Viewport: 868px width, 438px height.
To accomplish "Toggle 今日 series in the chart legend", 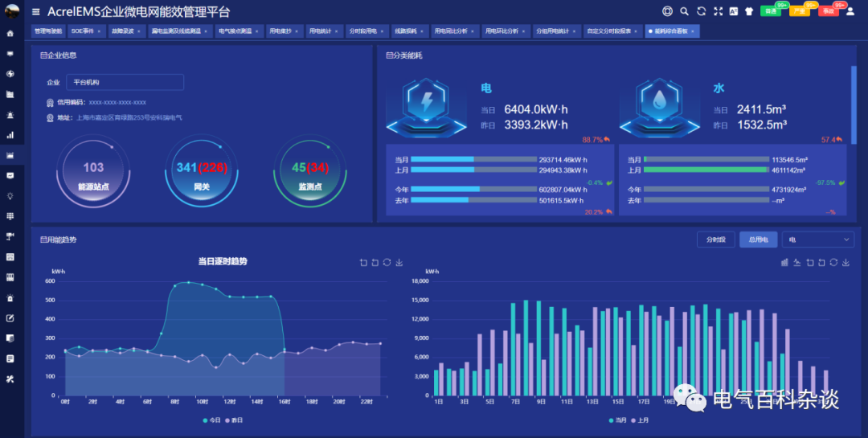I will pyautogui.click(x=212, y=420).
